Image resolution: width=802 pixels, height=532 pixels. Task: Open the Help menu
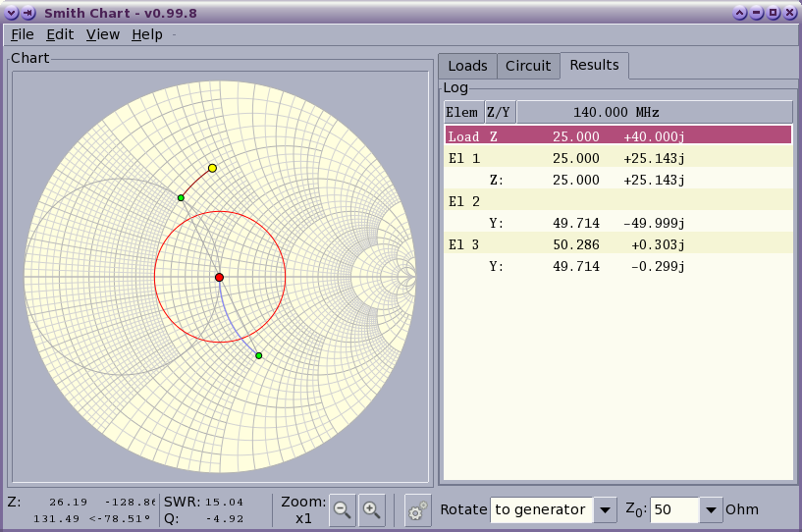tap(147, 34)
